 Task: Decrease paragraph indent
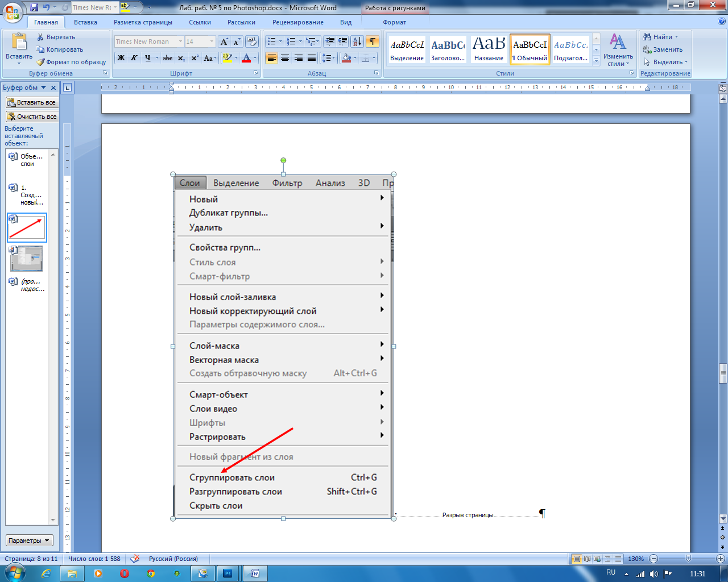pos(330,41)
